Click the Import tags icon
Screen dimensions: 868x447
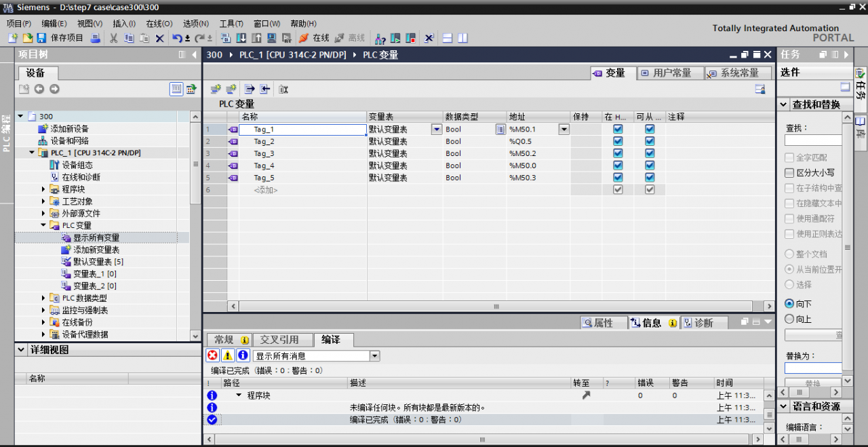pyautogui.click(x=264, y=89)
